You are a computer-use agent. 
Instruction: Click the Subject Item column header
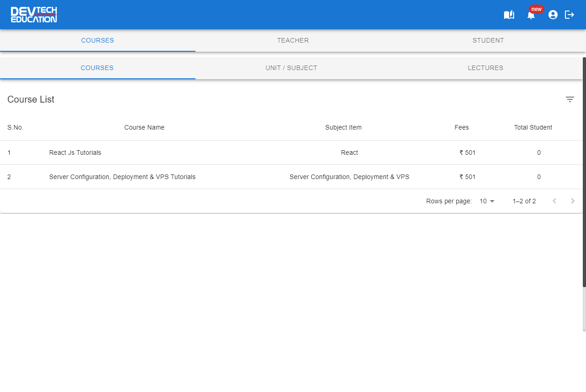pyautogui.click(x=343, y=127)
